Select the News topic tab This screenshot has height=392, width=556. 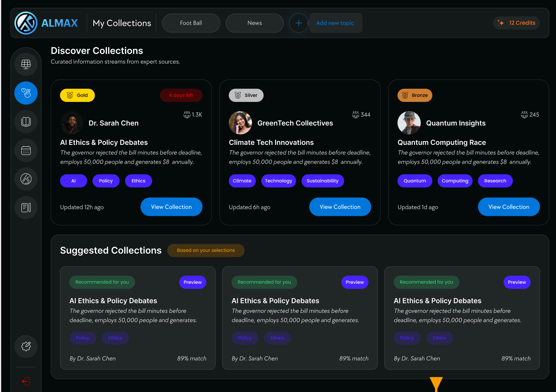point(255,23)
